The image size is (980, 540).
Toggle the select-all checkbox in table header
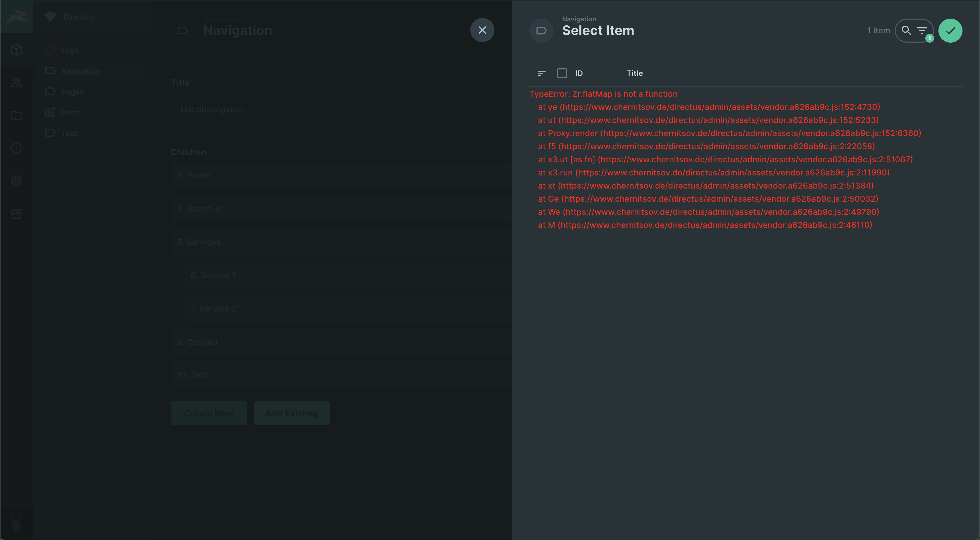(562, 73)
